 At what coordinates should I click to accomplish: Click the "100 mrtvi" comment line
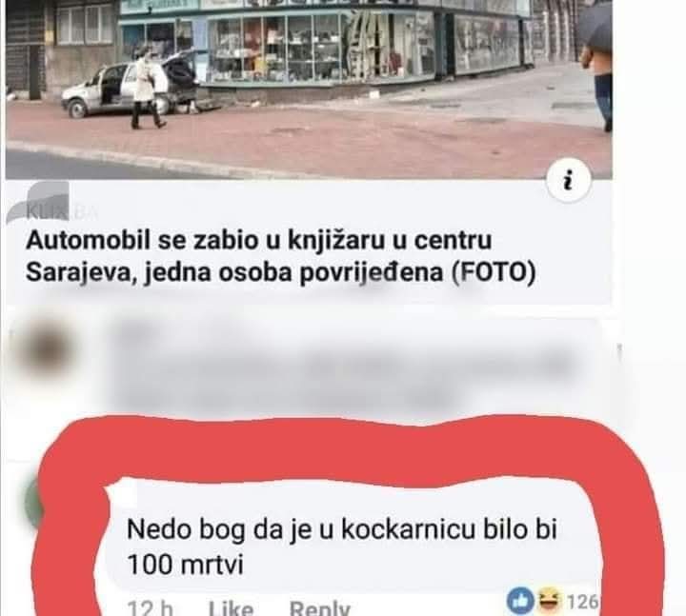(x=185, y=565)
